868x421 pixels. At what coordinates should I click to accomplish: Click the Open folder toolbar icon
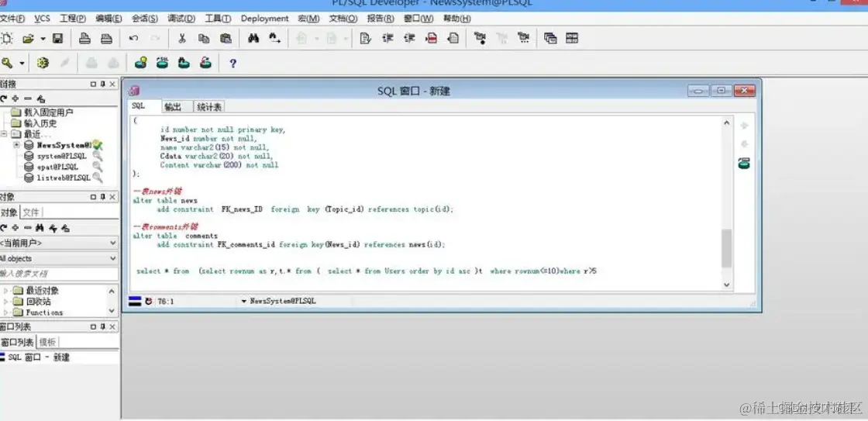pos(28,38)
